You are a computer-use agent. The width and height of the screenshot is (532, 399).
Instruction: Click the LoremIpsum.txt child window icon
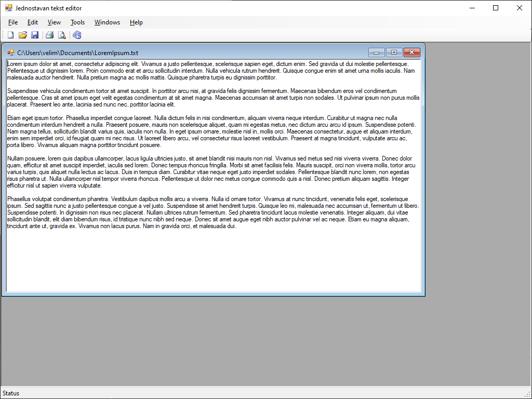point(11,52)
